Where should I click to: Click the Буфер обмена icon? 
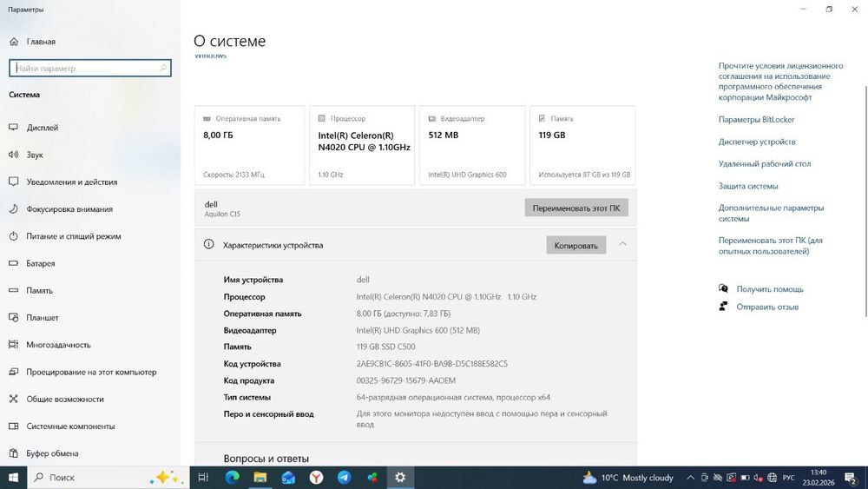click(14, 453)
